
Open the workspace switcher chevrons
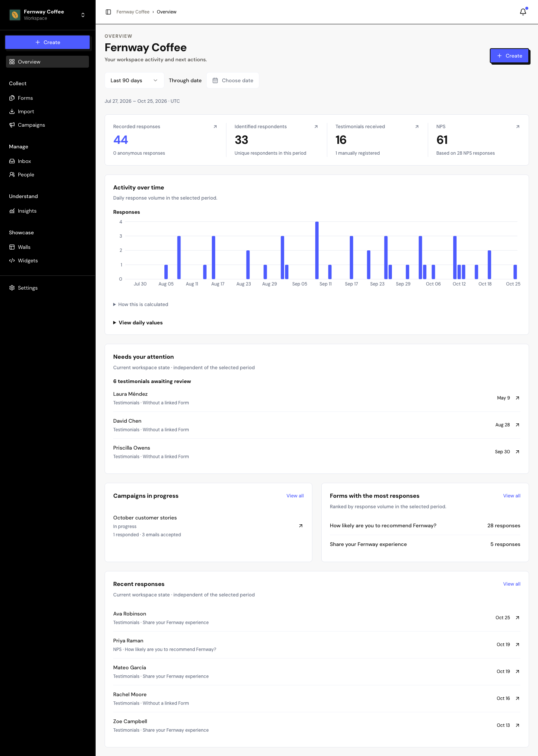point(83,15)
